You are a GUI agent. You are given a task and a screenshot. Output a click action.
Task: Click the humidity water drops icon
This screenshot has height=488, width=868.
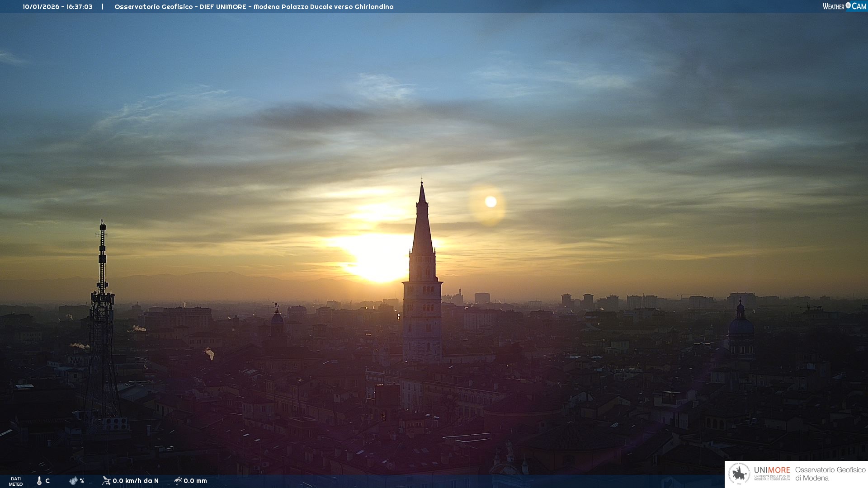[x=73, y=481]
